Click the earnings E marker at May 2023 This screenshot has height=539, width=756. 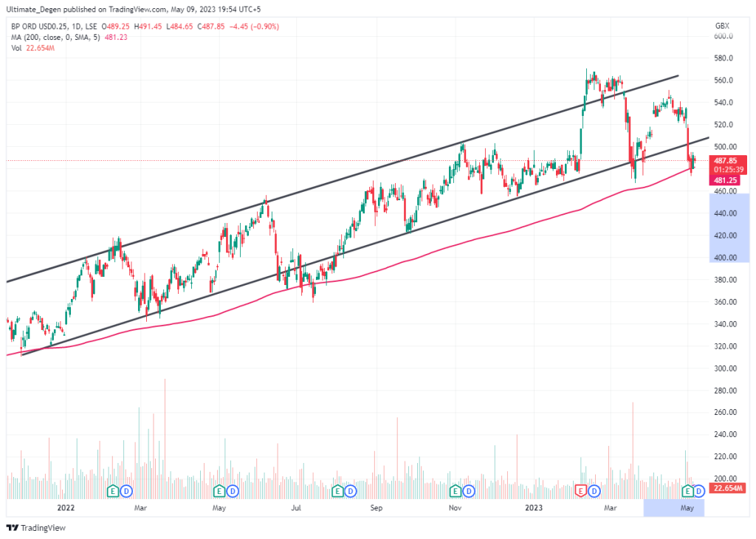pyautogui.click(x=687, y=491)
